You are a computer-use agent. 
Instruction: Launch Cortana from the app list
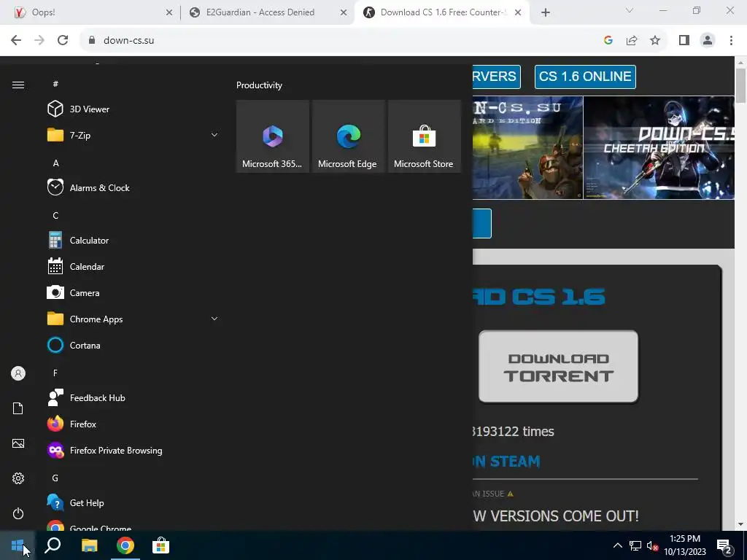coord(133,345)
